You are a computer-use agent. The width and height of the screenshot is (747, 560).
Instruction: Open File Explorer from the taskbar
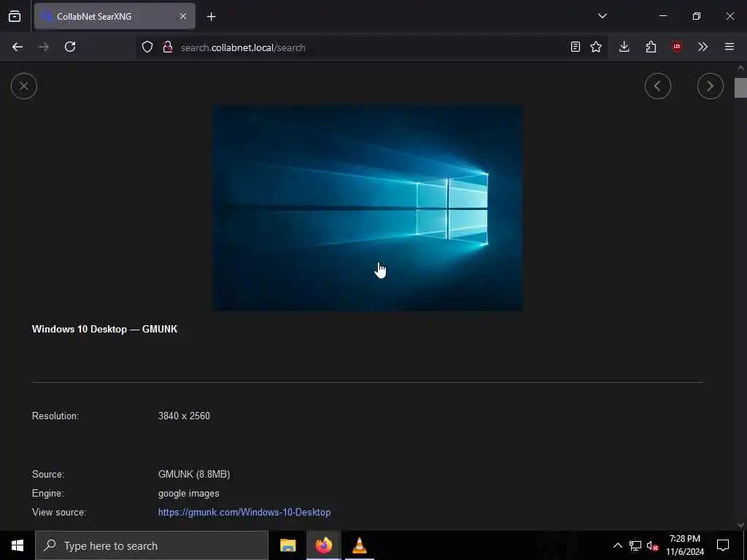pyautogui.click(x=287, y=545)
